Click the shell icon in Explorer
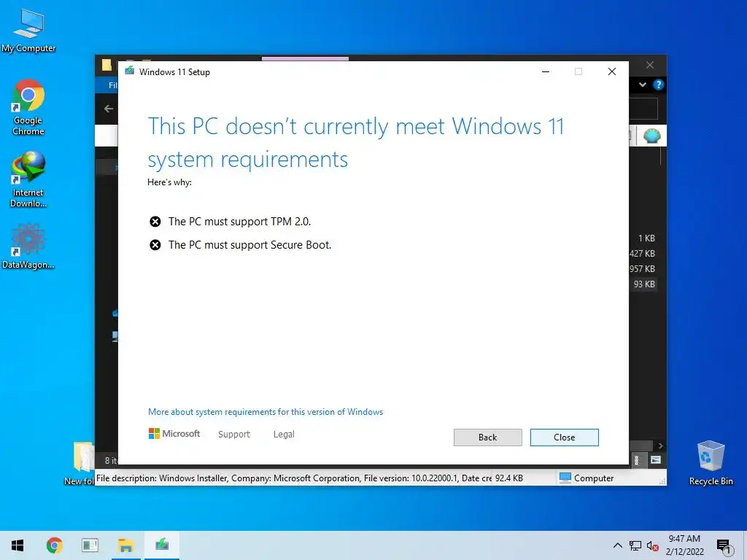This screenshot has width=747, height=560. (x=651, y=136)
